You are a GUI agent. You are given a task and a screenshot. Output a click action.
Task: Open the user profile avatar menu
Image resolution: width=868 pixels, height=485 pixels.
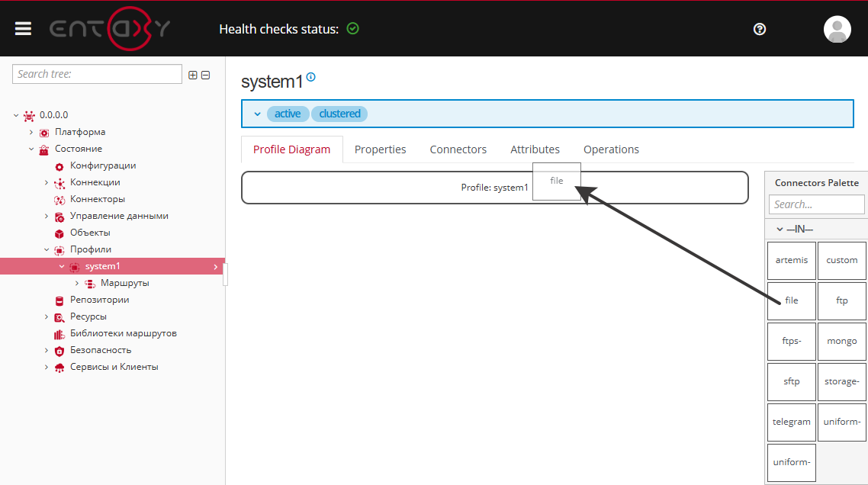837,29
